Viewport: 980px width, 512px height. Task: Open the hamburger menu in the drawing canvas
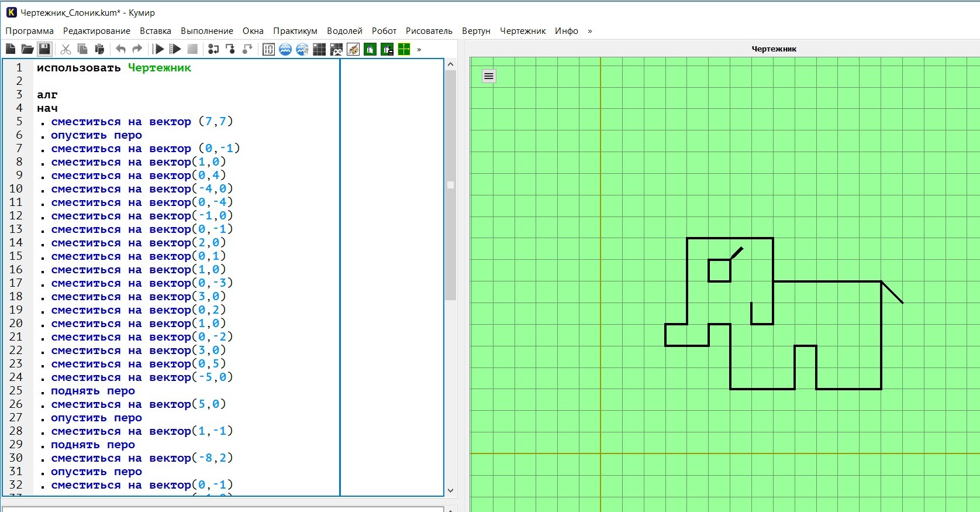(x=489, y=76)
